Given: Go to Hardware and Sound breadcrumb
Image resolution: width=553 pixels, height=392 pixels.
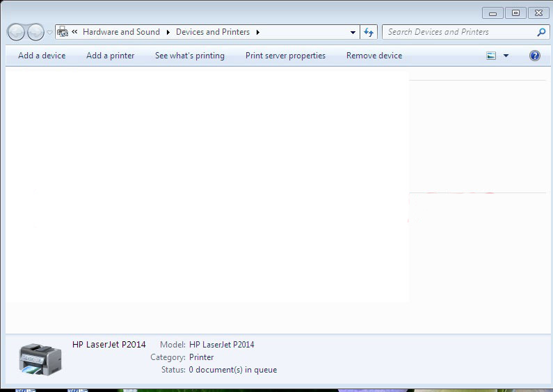Looking at the screenshot, I should coord(121,32).
